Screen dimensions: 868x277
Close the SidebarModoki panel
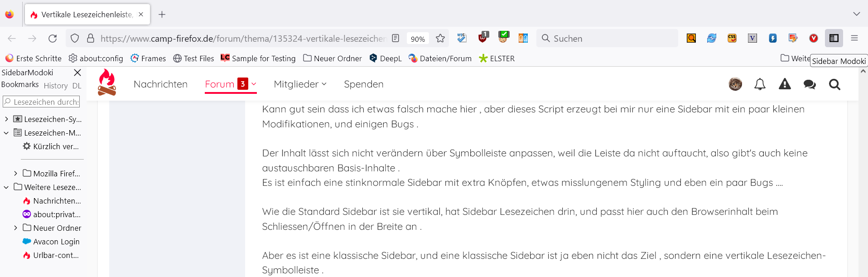click(x=77, y=73)
